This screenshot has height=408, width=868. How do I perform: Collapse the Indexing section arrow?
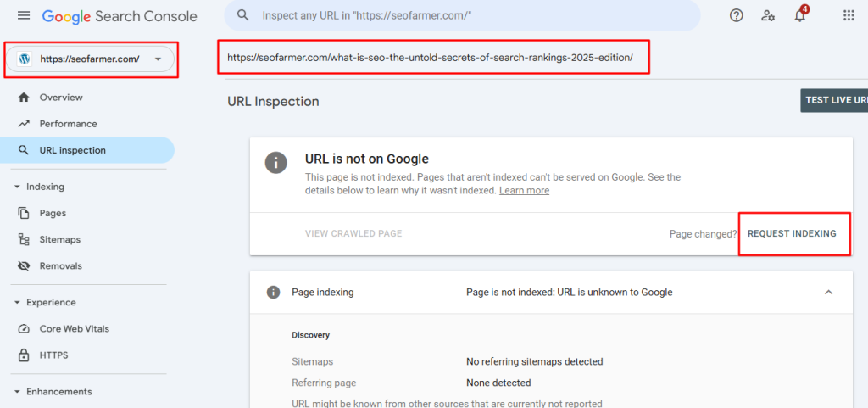(17, 187)
